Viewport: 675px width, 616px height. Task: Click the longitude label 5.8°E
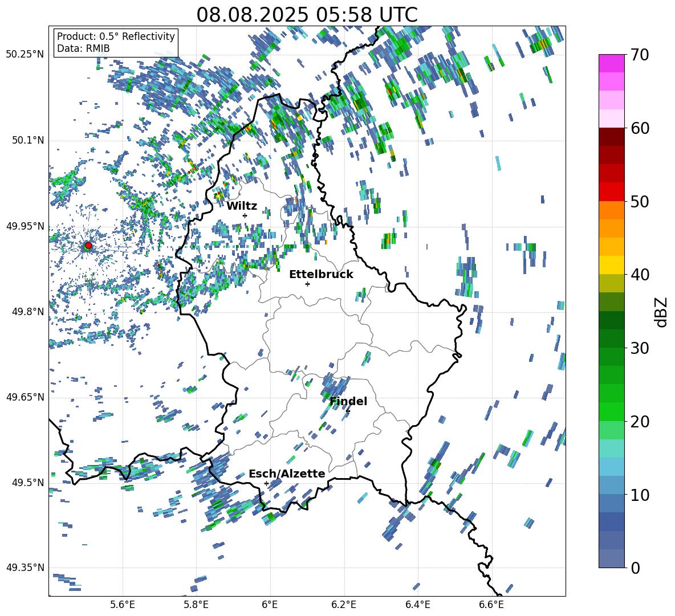tap(196, 605)
